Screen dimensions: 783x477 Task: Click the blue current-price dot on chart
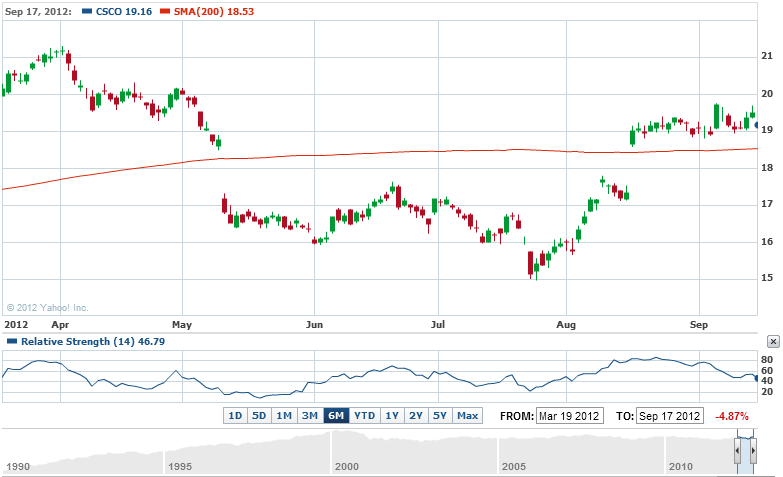click(x=756, y=125)
